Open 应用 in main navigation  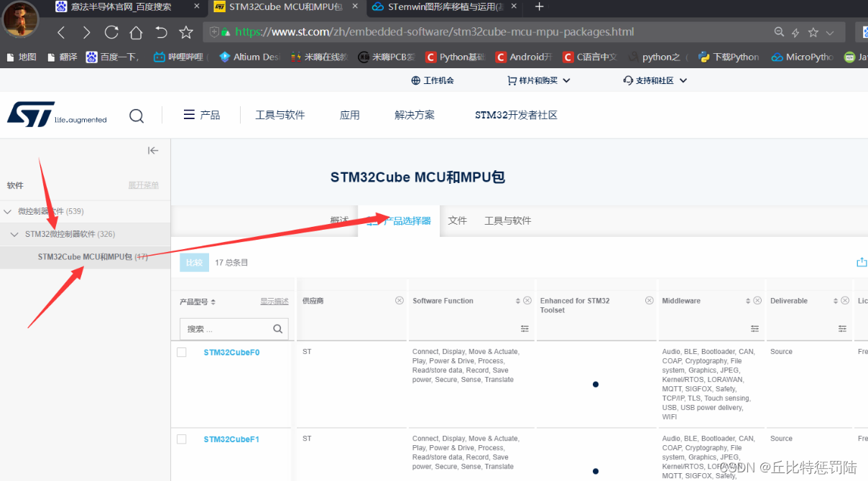point(350,115)
